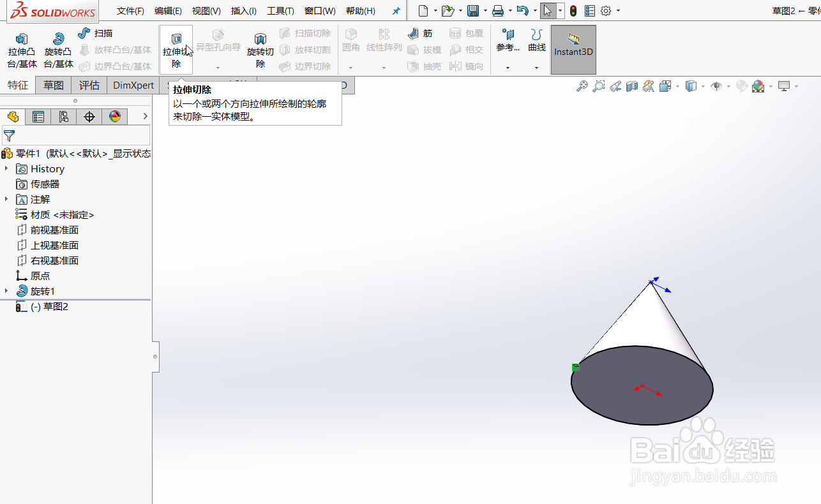Click the filter input field in tree
Image resolution: width=821 pixels, height=504 pixels.
[x=76, y=135]
